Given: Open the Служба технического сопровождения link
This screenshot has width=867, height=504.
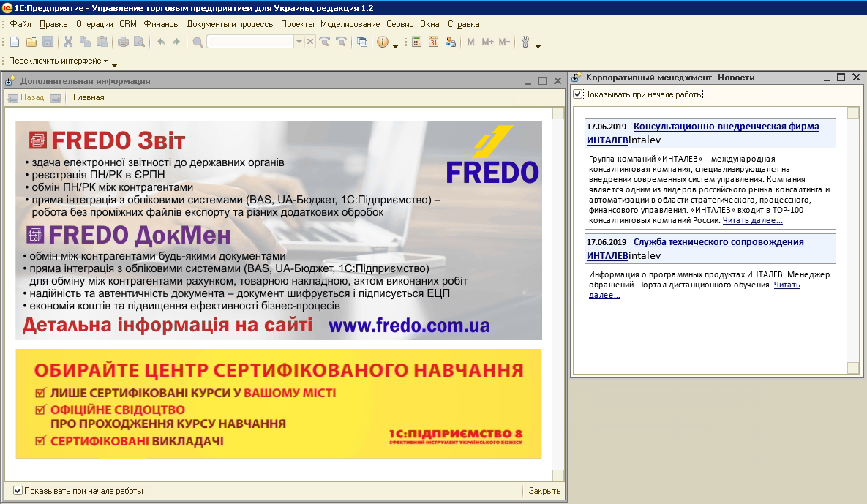Looking at the screenshot, I should point(718,242).
